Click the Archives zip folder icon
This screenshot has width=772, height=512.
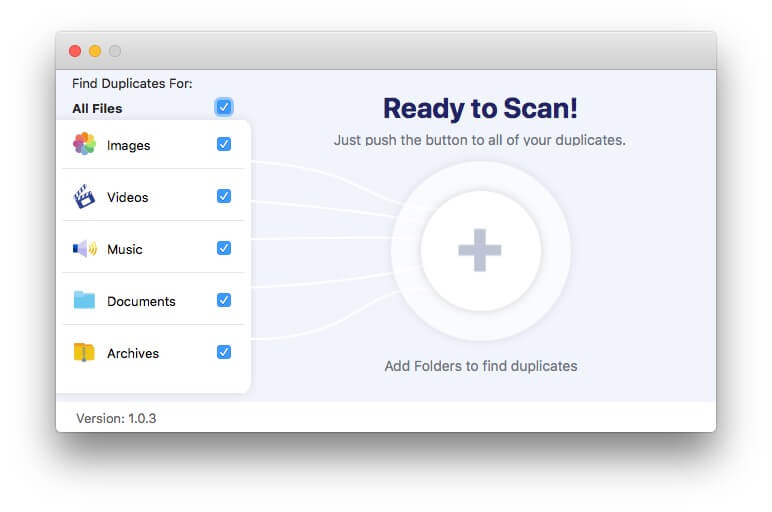pyautogui.click(x=84, y=352)
